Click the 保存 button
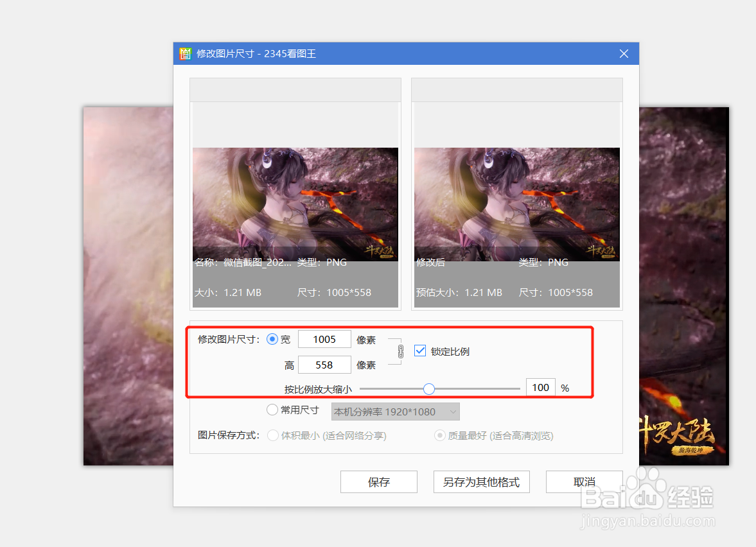 point(378,482)
